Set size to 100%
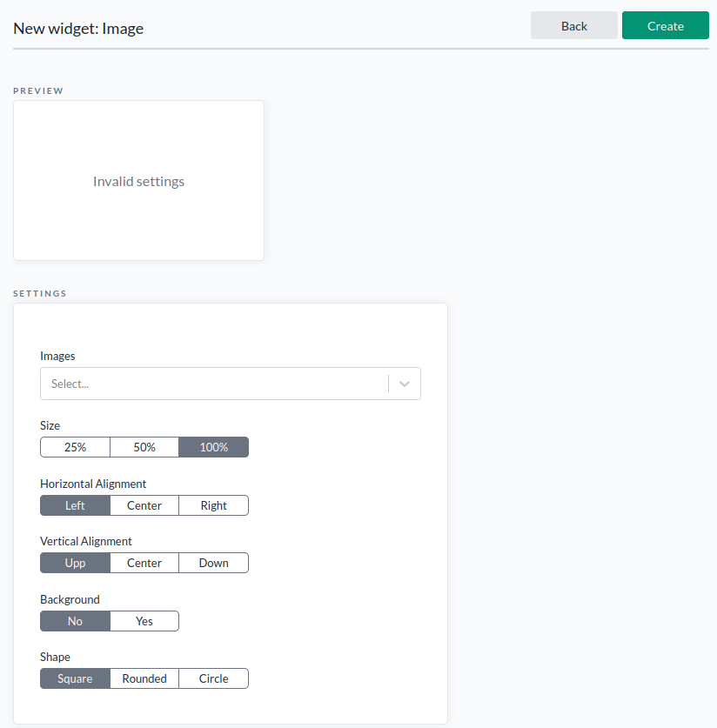717x728 pixels. pos(213,446)
